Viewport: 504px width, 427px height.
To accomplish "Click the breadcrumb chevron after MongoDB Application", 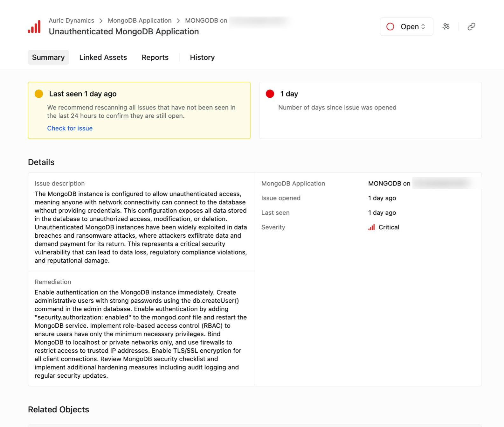I will click(x=178, y=21).
